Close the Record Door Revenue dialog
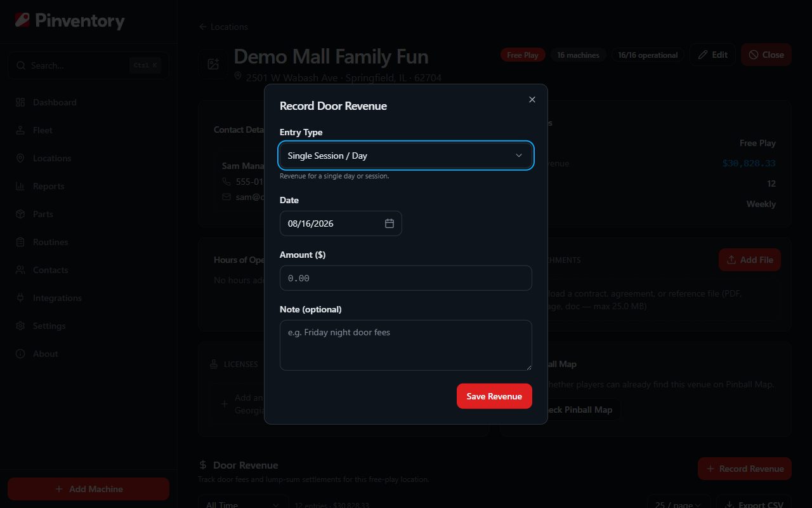The height and width of the screenshot is (508, 812). click(x=532, y=99)
